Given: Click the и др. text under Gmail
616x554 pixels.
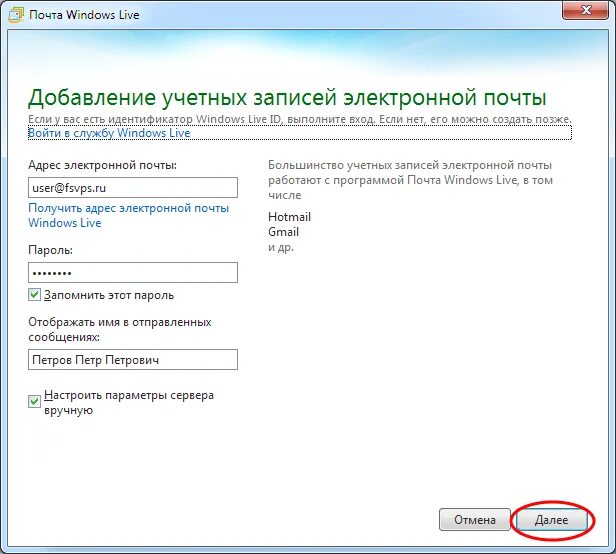Looking at the screenshot, I should pyautogui.click(x=281, y=248).
